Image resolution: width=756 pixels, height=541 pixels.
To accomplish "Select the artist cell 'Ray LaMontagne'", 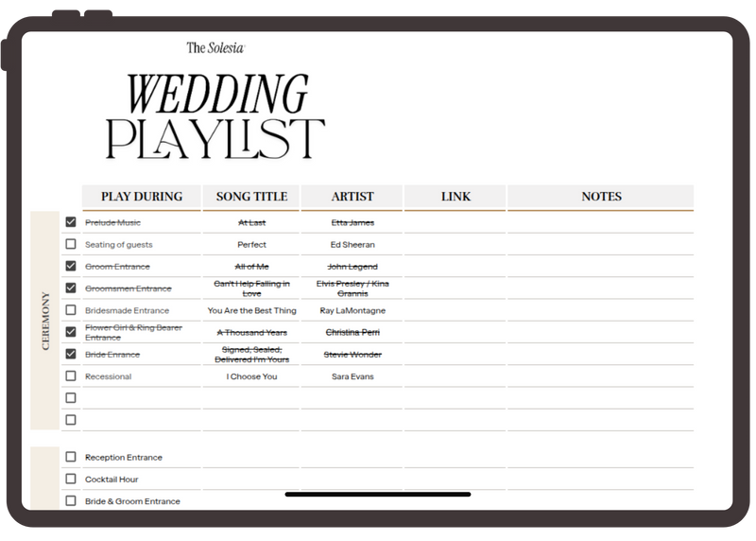I will [352, 310].
